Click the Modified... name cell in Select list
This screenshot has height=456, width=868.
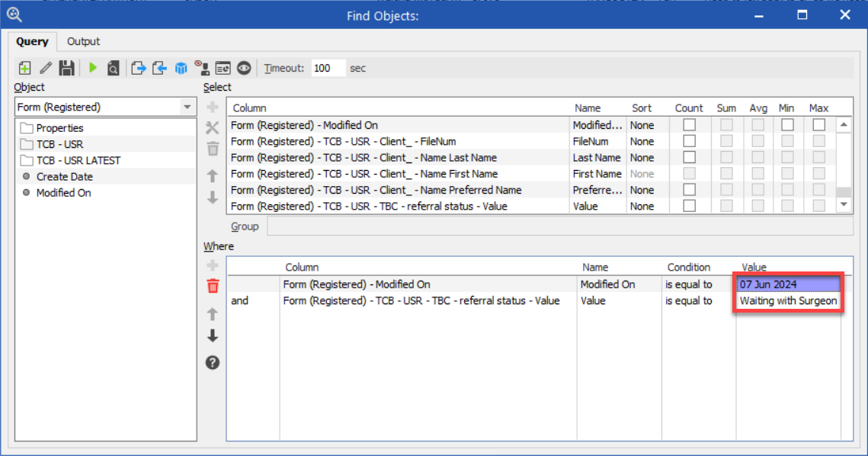pyautogui.click(x=597, y=125)
